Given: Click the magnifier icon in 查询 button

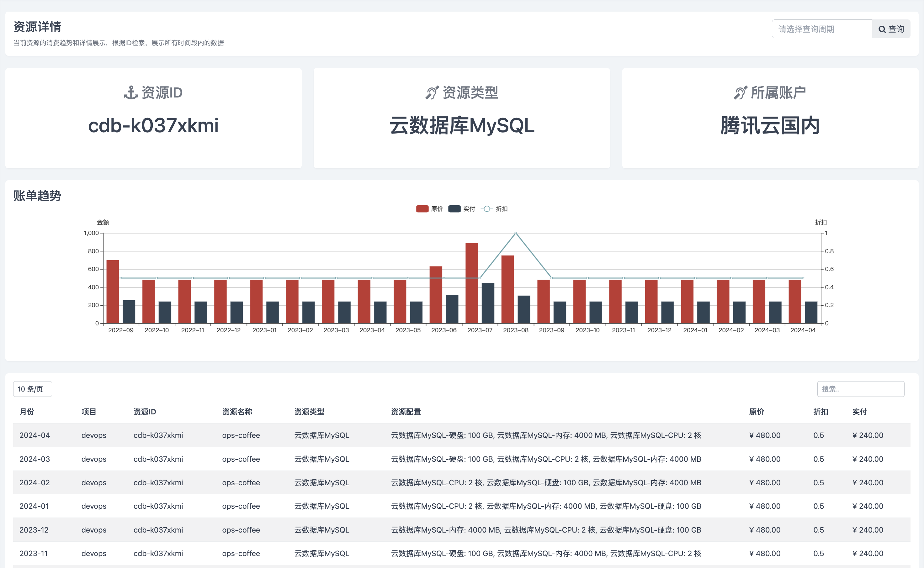Looking at the screenshot, I should pyautogui.click(x=882, y=29).
